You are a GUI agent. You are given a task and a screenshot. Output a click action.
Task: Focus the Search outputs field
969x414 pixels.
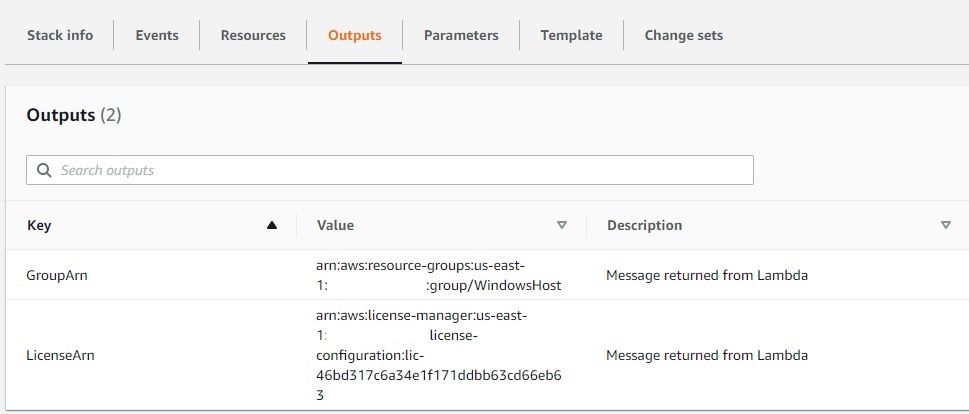click(x=390, y=170)
